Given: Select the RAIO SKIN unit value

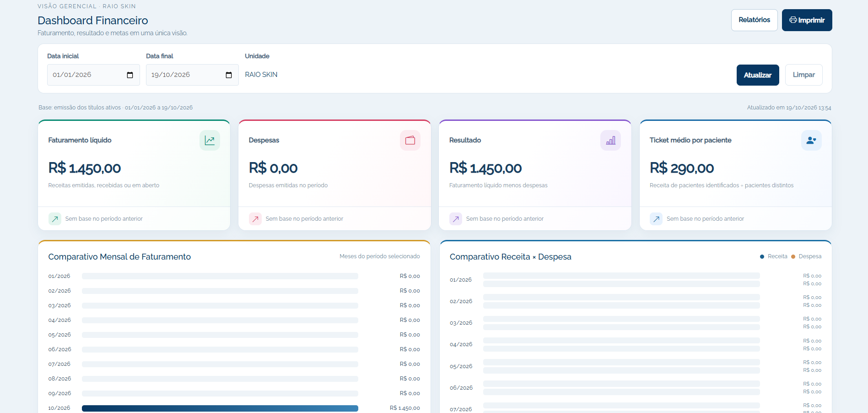Looking at the screenshot, I should pos(261,75).
